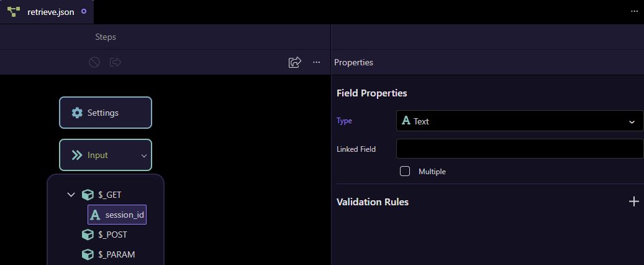Collapse the $_GET tree node
The width and height of the screenshot is (644, 265).
71,195
